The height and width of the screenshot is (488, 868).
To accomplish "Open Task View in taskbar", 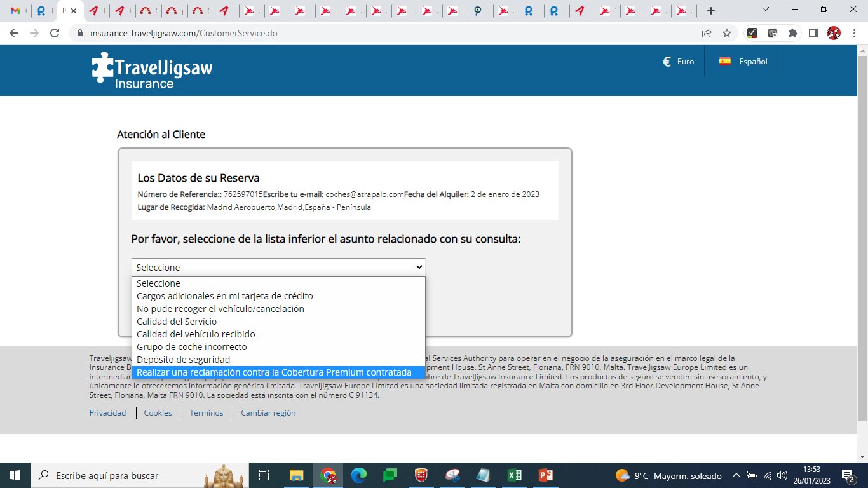I will (265, 475).
